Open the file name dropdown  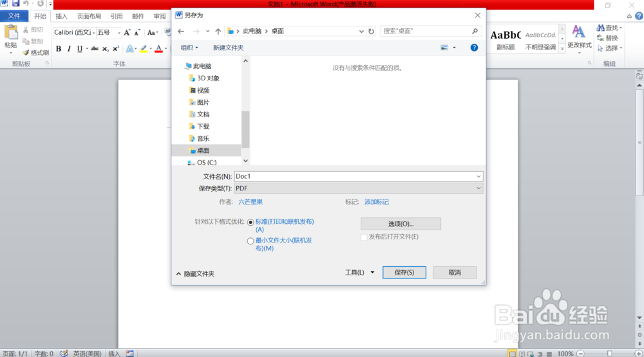pyautogui.click(x=478, y=176)
